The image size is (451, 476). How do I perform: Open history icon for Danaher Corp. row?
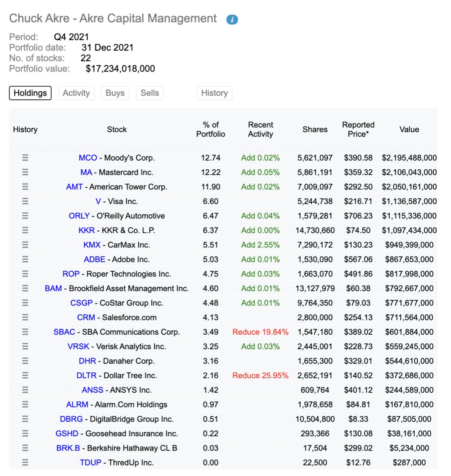point(25,361)
